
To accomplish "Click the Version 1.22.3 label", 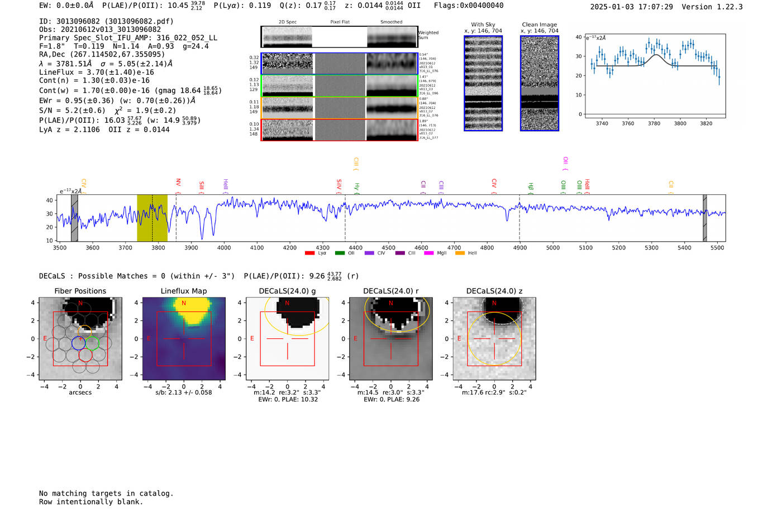I will [x=712, y=7].
